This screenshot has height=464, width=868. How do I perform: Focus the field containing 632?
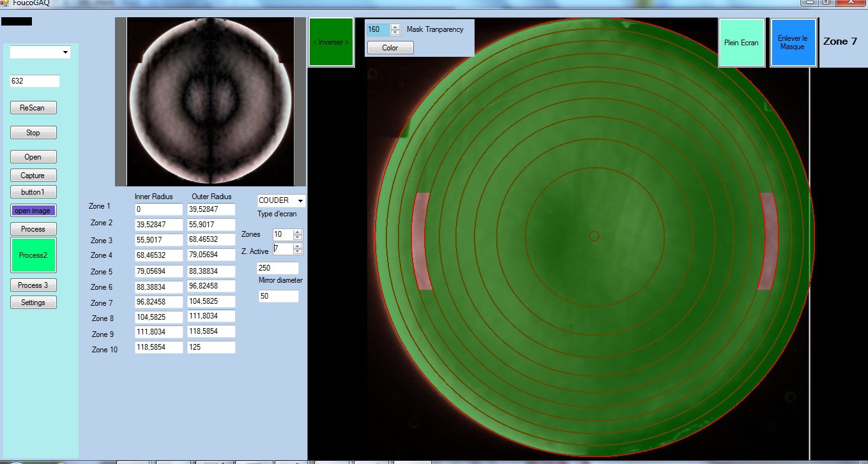pyautogui.click(x=34, y=81)
